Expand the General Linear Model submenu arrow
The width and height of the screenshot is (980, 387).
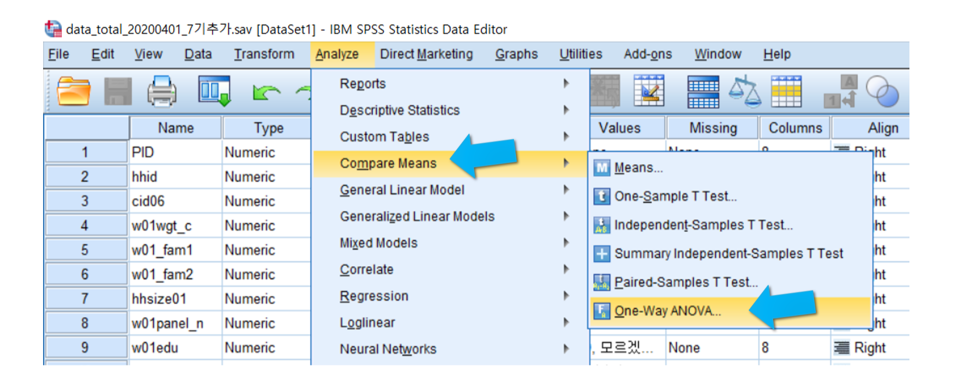click(x=566, y=190)
